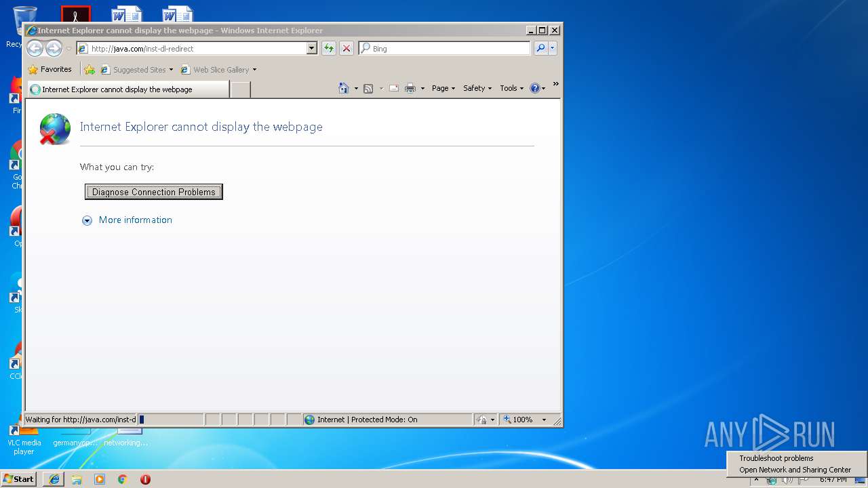Screen dimensions: 868x488
Task: Open the Start menu
Action: [18, 479]
